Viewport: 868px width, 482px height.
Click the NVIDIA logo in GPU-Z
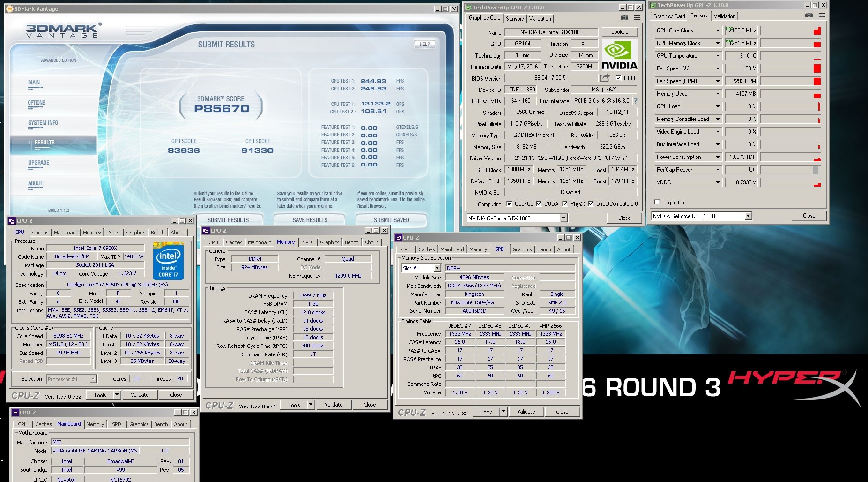619,55
